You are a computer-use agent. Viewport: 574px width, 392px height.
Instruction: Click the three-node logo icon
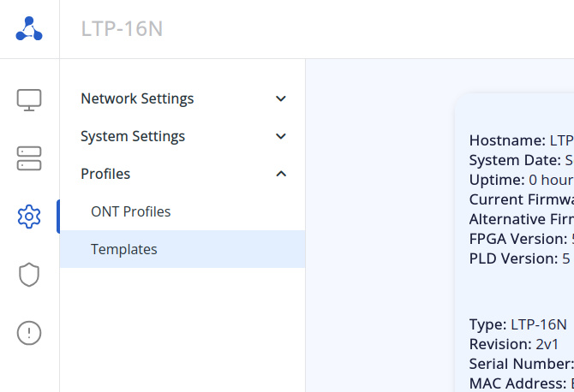29,29
